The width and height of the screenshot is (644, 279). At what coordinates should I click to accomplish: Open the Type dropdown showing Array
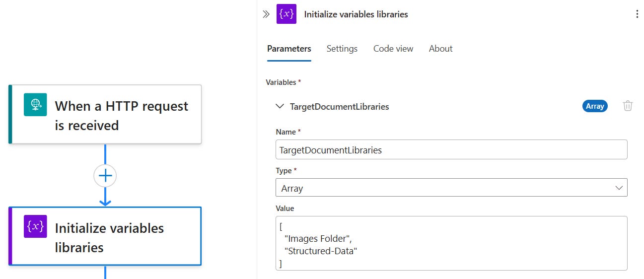[451, 188]
